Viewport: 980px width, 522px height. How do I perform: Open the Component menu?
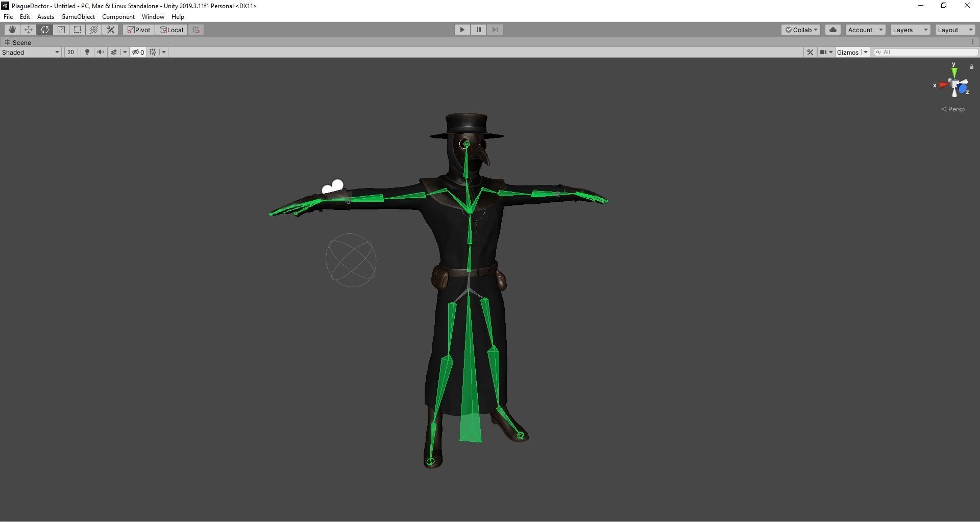tap(118, 17)
